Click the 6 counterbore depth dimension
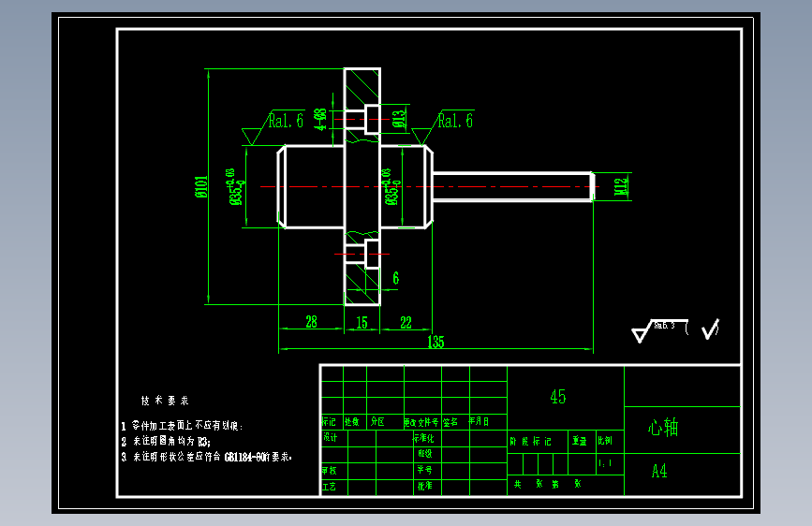The height and width of the screenshot is (526, 812). coord(395,279)
